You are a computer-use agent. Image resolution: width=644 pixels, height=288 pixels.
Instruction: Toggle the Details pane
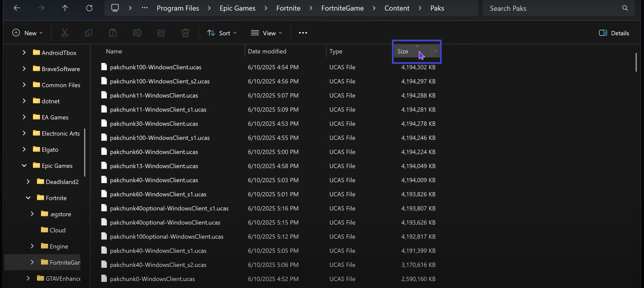[614, 33]
